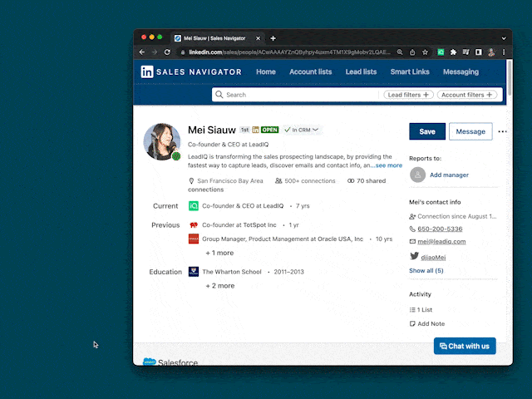Click the three-dot more options icon
This screenshot has height=399, width=532.
(502, 131)
